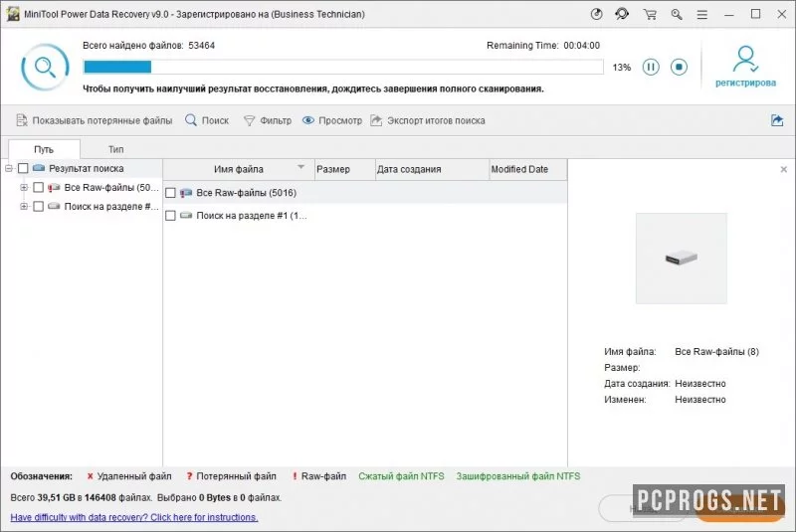Click the Потерянный файл legend entry
796x532 pixels.
pyautogui.click(x=231, y=476)
